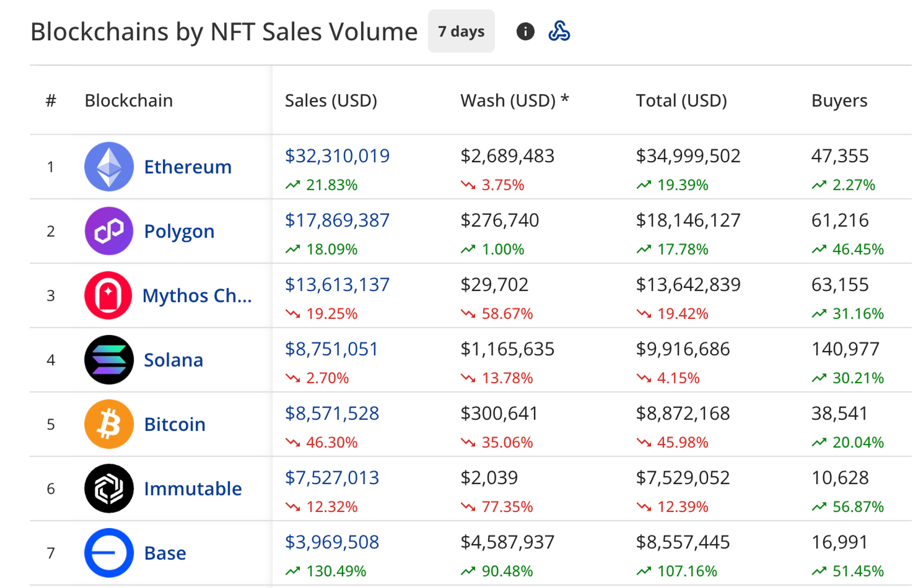Open Ethereum sales value $32,310,019

337,156
